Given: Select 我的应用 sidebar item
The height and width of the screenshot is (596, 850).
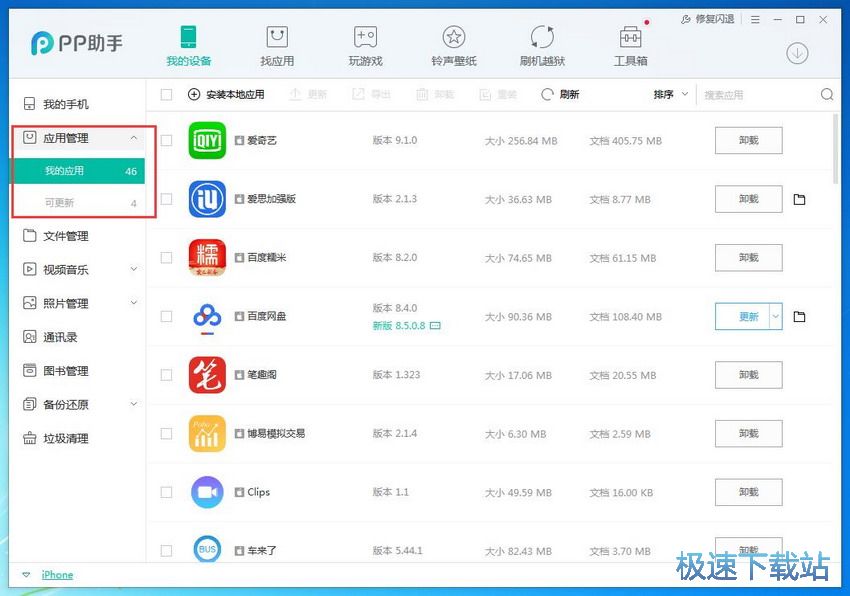Looking at the screenshot, I should (x=78, y=171).
